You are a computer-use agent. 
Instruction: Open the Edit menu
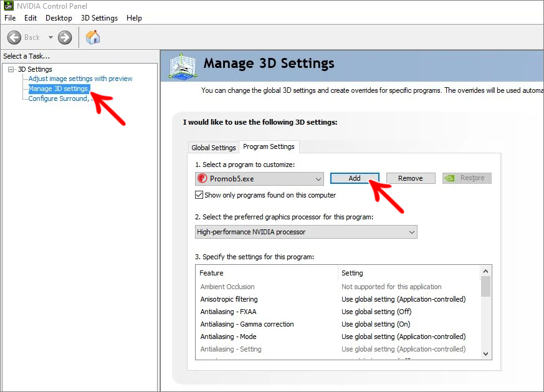pyautogui.click(x=31, y=18)
